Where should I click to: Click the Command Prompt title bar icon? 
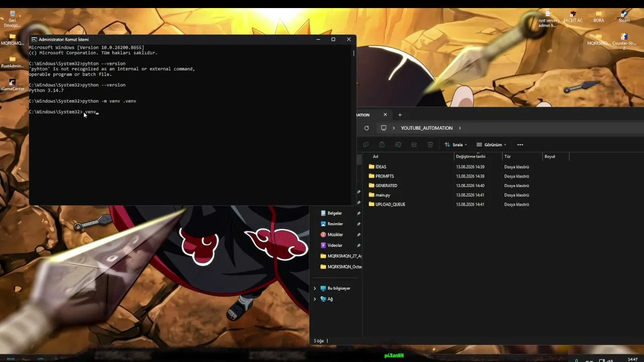tap(34, 39)
